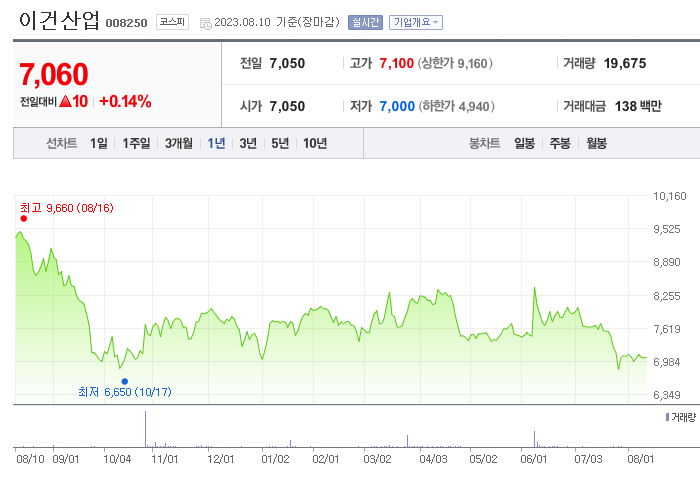700x477 pixels.
Task: Open the 일봉 candlestick chart
Action: 524,143
